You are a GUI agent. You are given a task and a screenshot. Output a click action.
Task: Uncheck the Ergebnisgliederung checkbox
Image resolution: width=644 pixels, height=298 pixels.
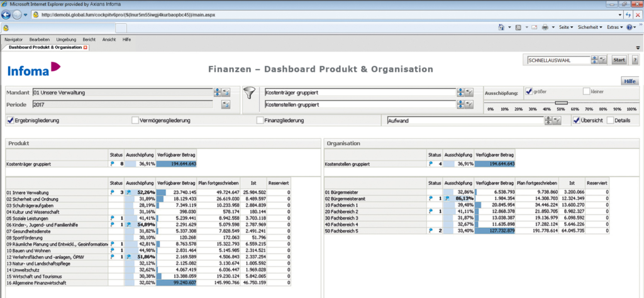10,121
